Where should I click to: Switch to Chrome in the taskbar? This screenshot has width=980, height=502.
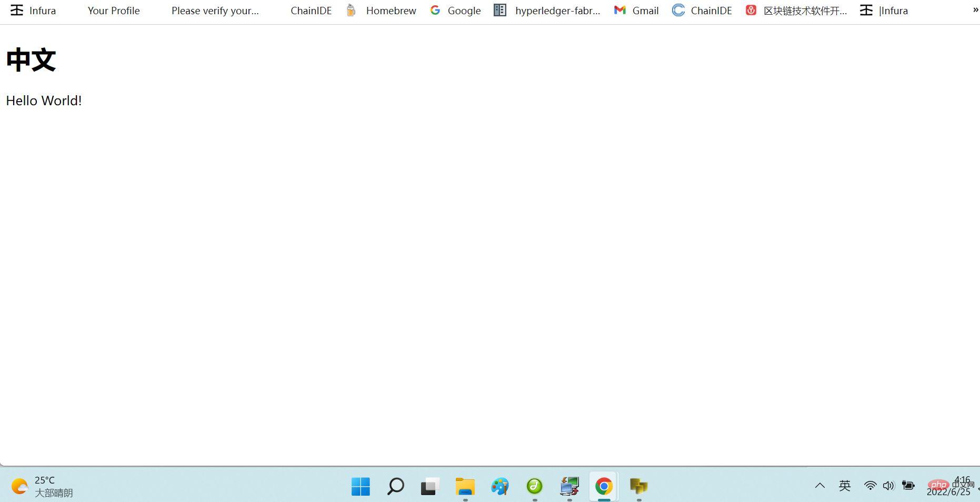604,486
